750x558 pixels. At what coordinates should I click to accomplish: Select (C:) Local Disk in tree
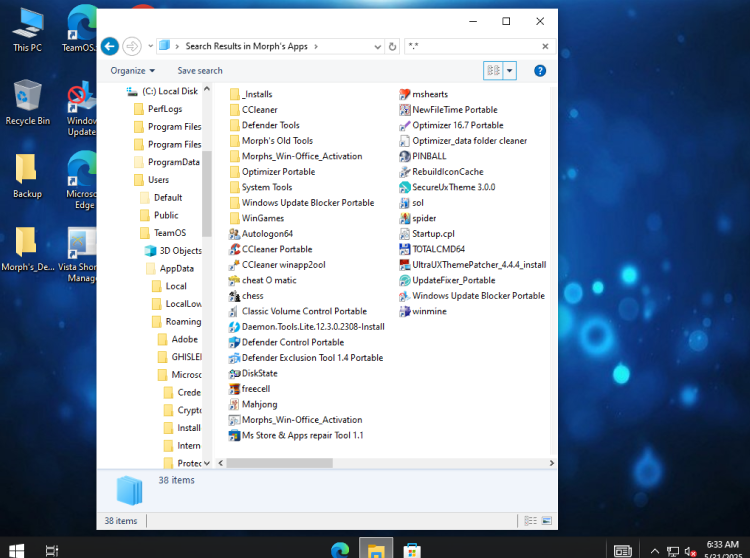tap(163, 91)
